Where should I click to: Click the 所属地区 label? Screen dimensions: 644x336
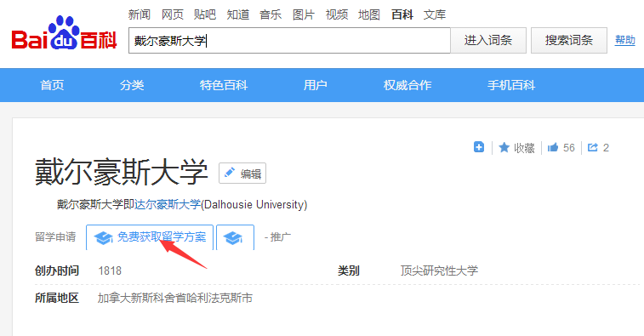point(57,298)
